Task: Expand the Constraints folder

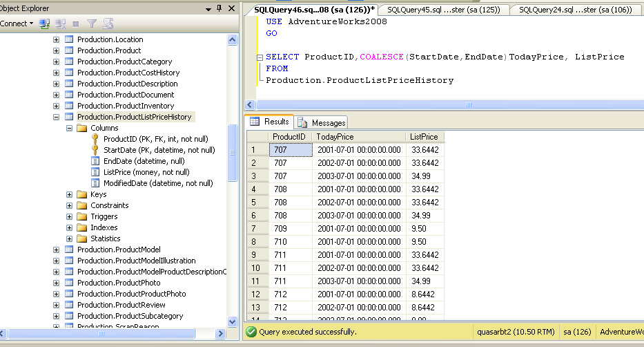Action: 70,205
